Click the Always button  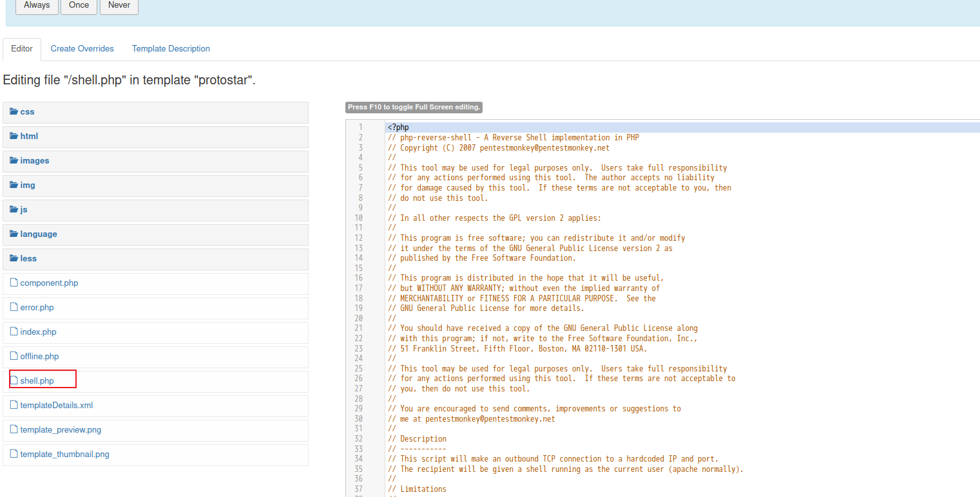point(37,5)
